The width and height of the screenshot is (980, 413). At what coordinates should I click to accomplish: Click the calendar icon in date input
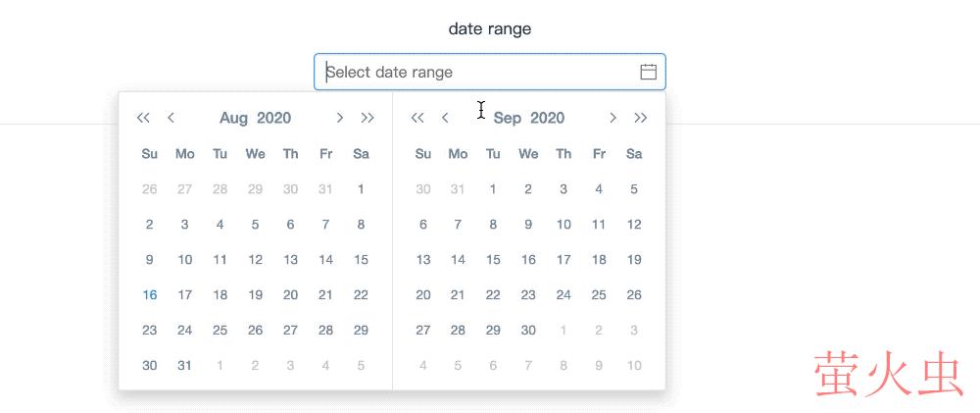648,72
